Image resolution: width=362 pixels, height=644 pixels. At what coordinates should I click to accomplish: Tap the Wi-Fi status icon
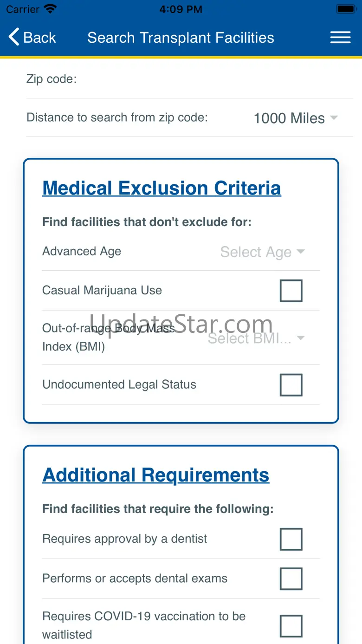pos(50,9)
